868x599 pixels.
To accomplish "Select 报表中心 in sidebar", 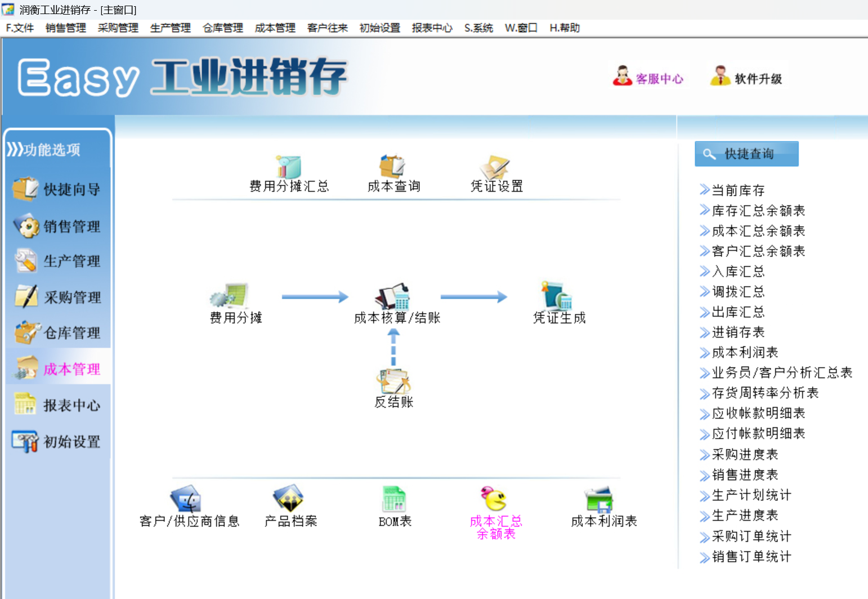I will pyautogui.click(x=57, y=405).
